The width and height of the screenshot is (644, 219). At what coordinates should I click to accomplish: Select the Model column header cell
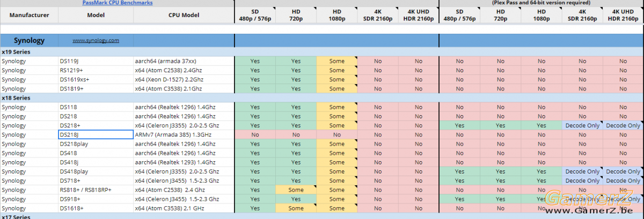point(96,15)
